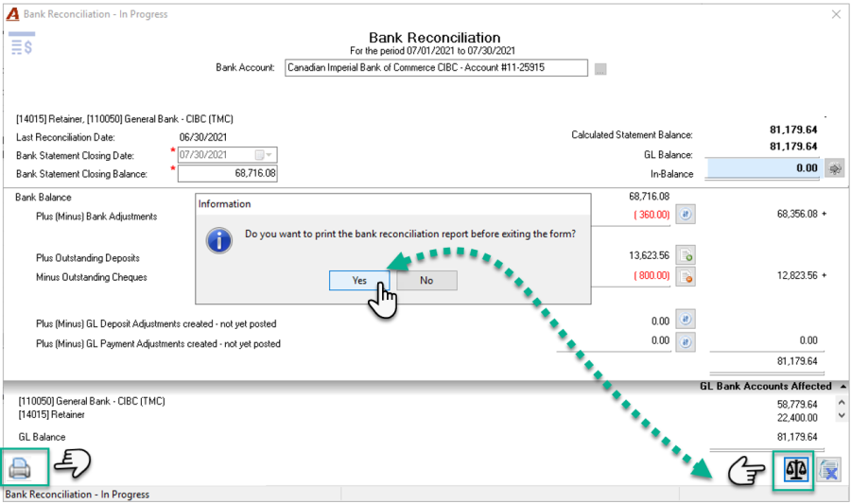
Task: Click the cancel reconciliation icon with blue X
Action: (829, 470)
